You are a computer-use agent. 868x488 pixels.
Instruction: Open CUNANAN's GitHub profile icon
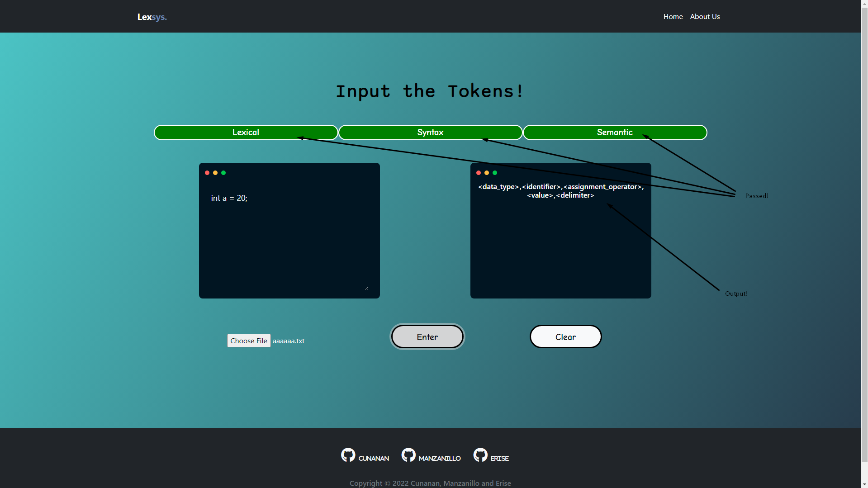pos(348,455)
